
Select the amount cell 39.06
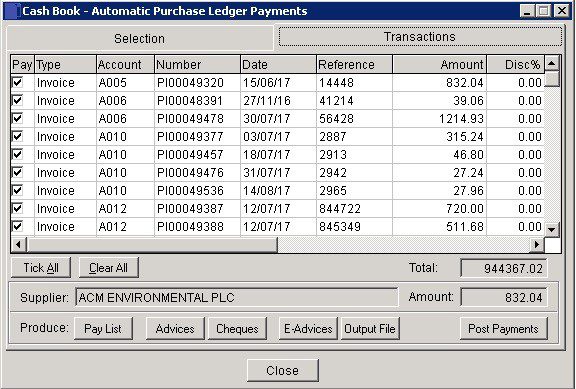click(440, 100)
